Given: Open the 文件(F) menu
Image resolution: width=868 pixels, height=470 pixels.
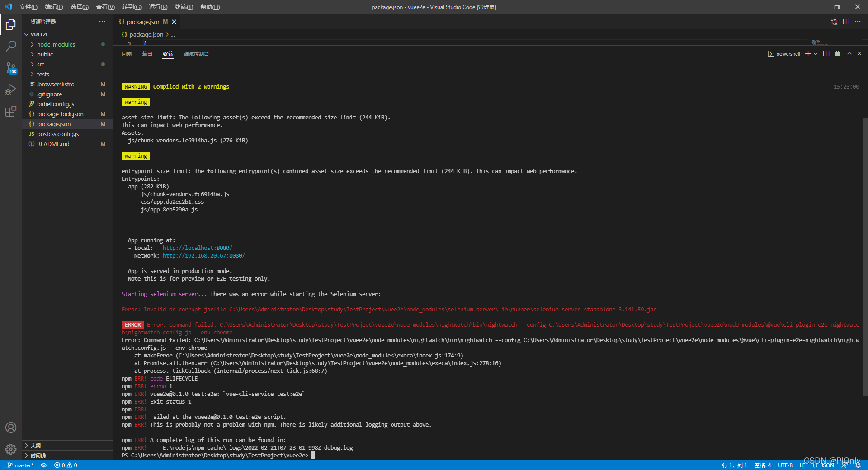Looking at the screenshot, I should pos(28,7).
